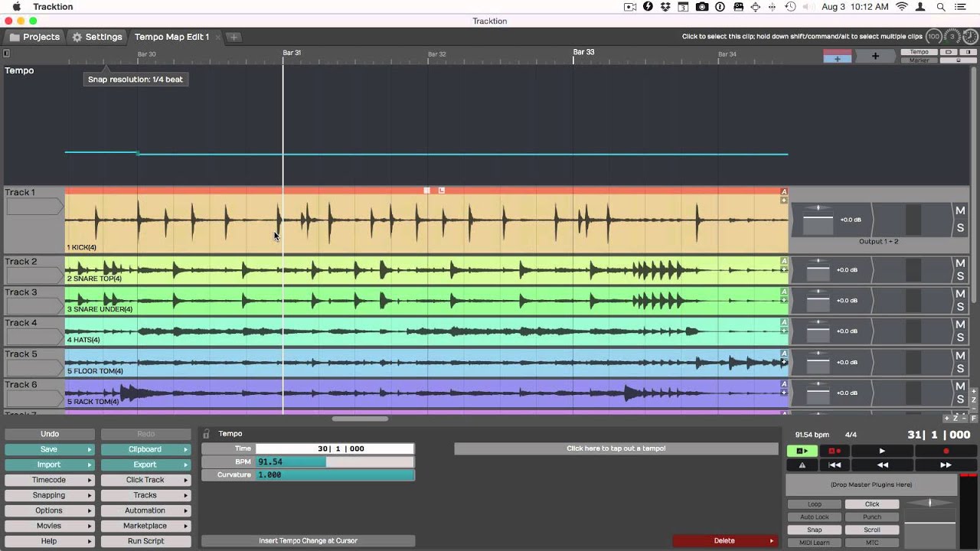Open the clock timing icon in top-right
The image size is (980, 551).
pyautogui.click(x=970, y=37)
